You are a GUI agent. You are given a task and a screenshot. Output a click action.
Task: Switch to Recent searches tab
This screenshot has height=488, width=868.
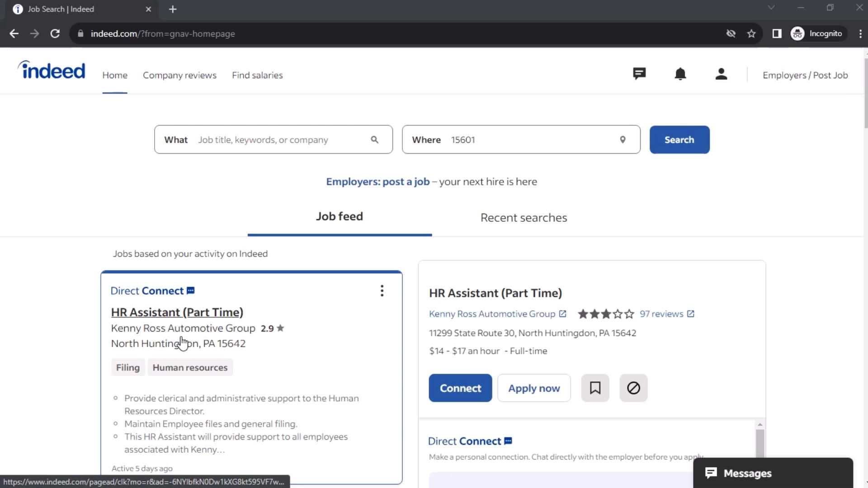click(x=524, y=218)
